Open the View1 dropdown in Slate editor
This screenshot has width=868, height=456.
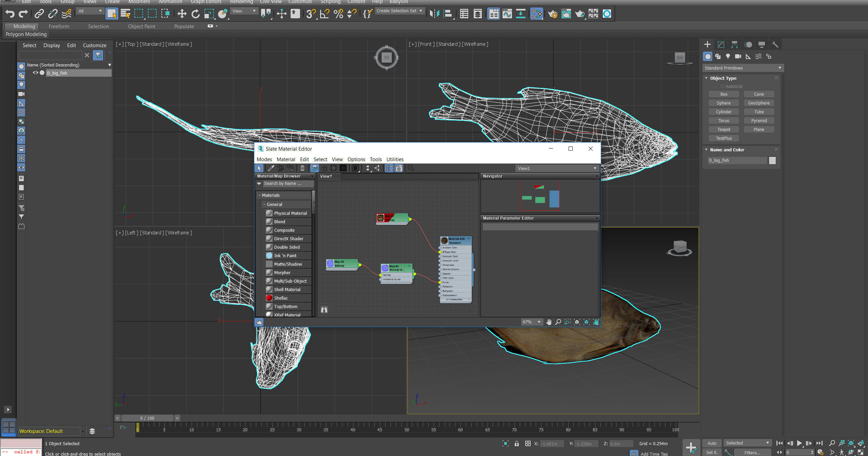tap(557, 169)
